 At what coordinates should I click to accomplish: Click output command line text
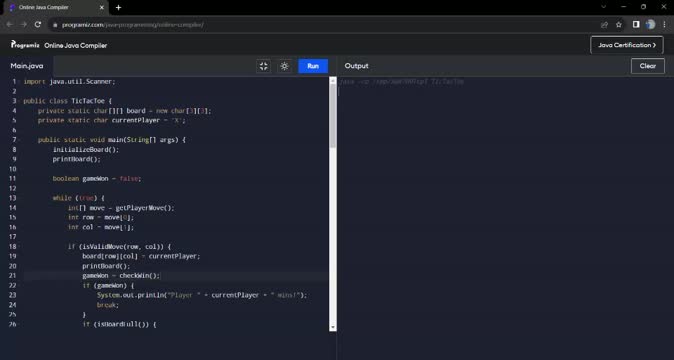pyautogui.click(x=401, y=82)
